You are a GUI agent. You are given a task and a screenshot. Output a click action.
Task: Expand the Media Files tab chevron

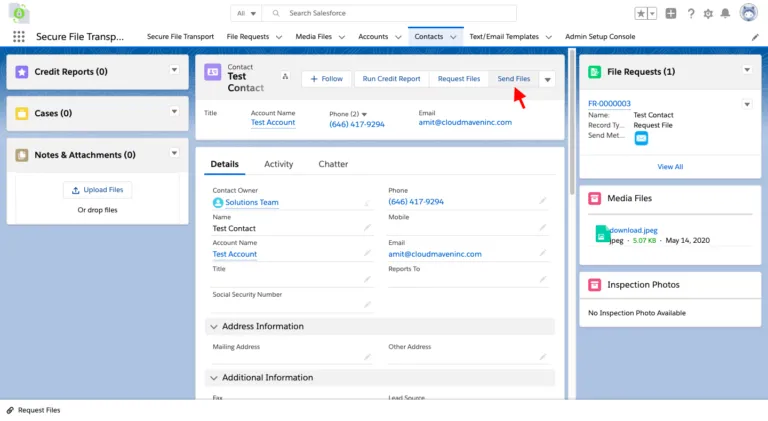(x=341, y=37)
